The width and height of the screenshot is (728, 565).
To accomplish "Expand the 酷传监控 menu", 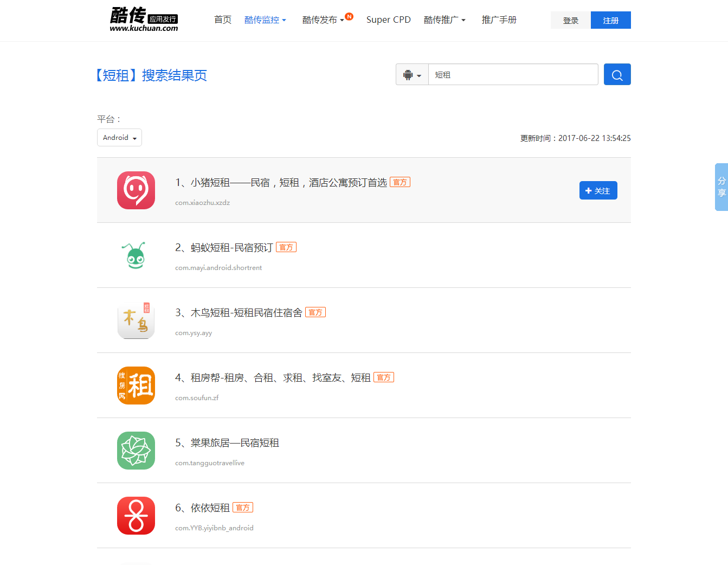I will click(x=265, y=20).
